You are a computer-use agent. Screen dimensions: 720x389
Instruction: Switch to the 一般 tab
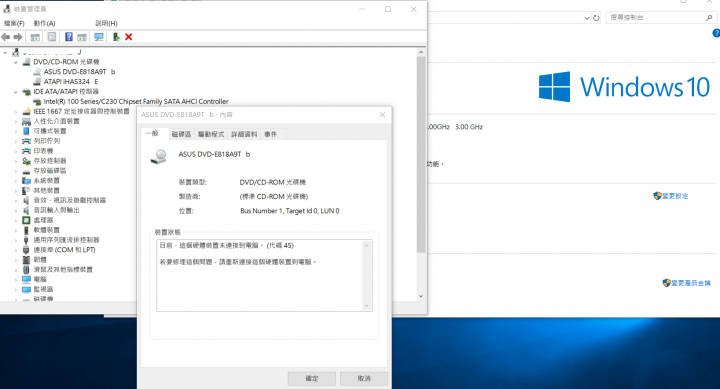pyautogui.click(x=152, y=133)
